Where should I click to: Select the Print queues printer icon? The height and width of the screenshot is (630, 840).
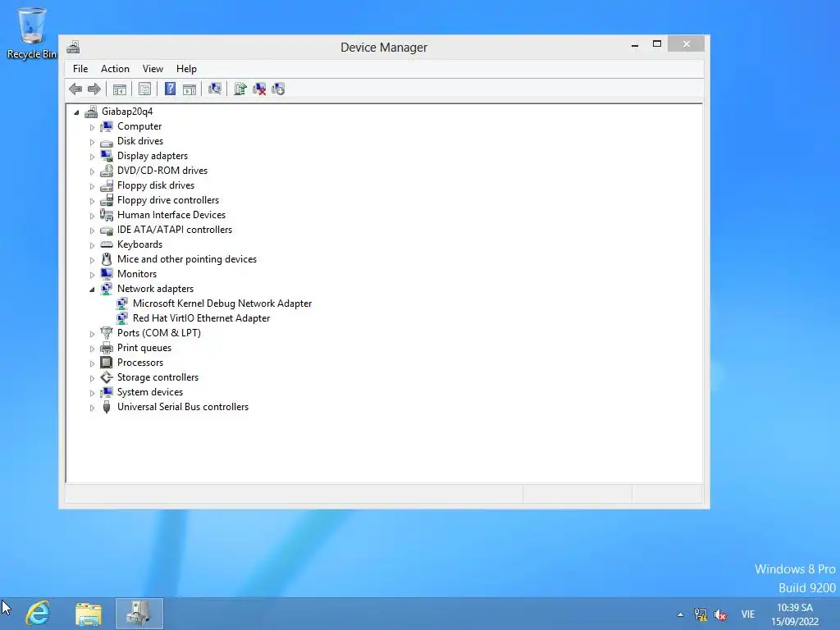107,348
